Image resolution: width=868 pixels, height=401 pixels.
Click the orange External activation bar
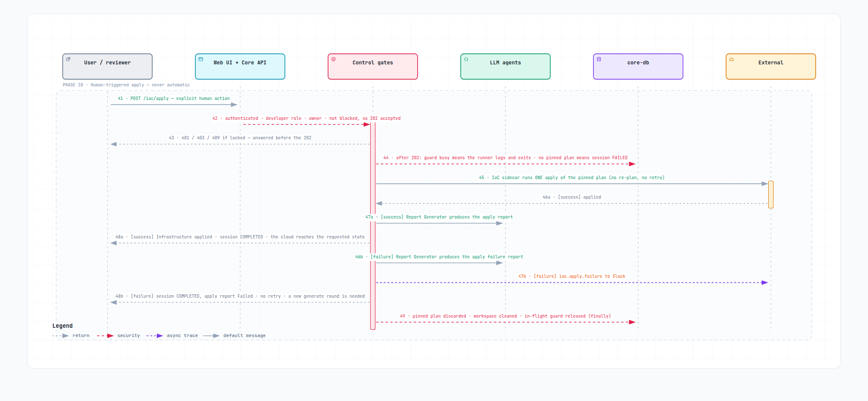click(771, 194)
